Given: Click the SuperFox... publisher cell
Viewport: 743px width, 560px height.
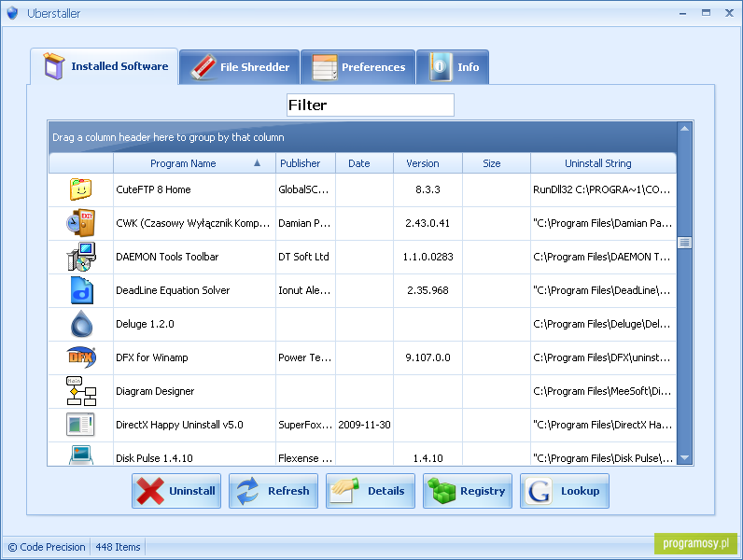Looking at the screenshot, I should (305, 425).
